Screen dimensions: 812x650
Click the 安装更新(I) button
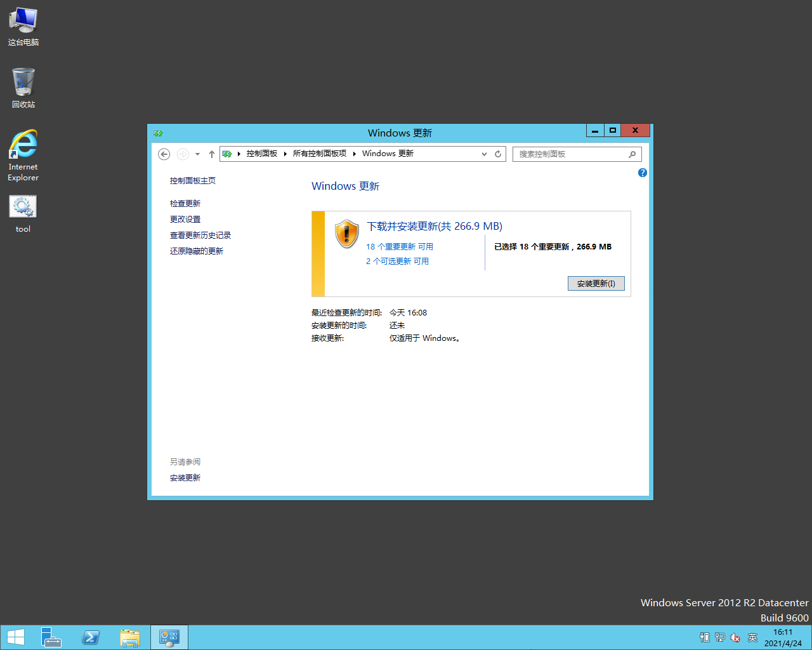[x=596, y=284]
